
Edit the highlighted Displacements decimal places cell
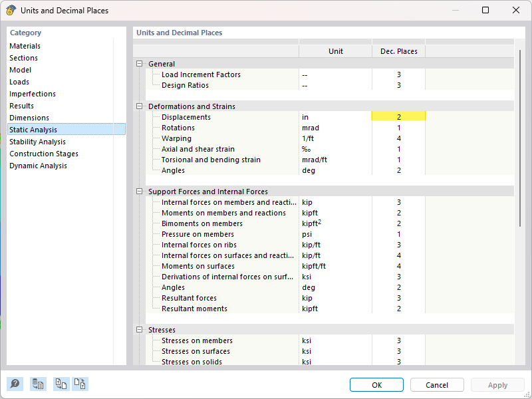click(x=398, y=115)
